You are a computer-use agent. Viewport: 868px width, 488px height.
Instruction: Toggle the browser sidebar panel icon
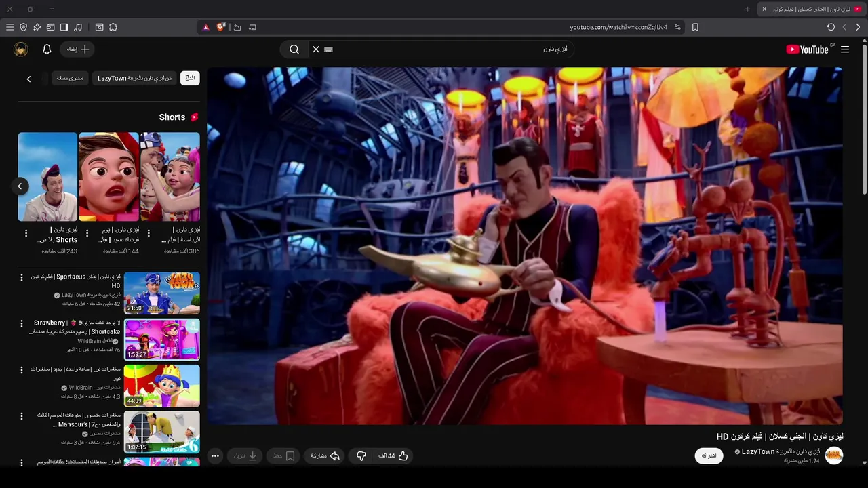pyautogui.click(x=64, y=27)
